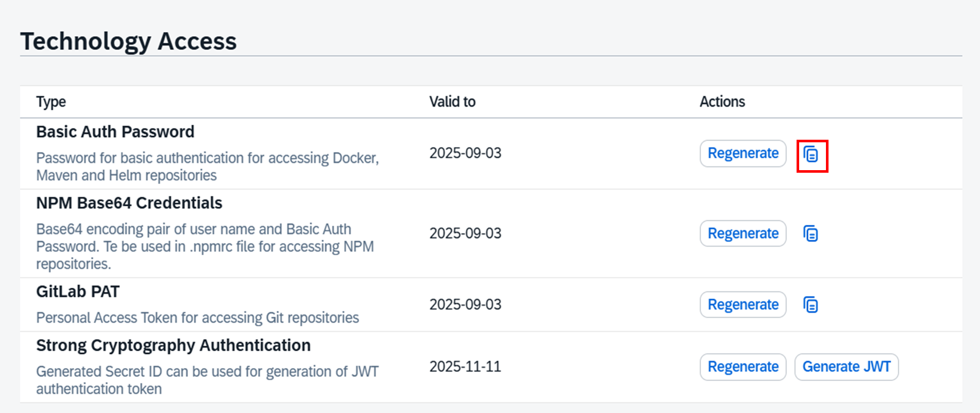The width and height of the screenshot is (980, 413).
Task: Regenerate the Strong Cryptography Authentication secret
Action: [742, 367]
